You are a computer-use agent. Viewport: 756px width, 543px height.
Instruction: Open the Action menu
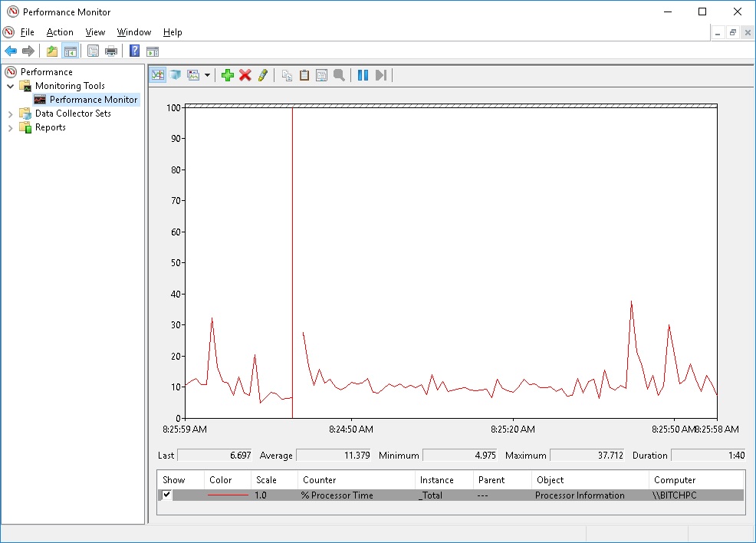coord(60,32)
